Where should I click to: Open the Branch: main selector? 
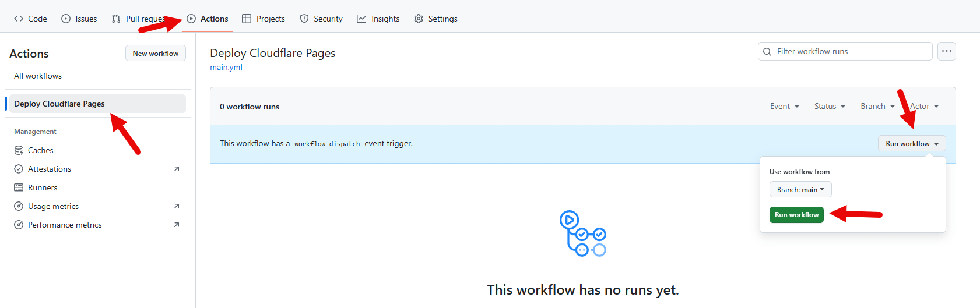[800, 190]
